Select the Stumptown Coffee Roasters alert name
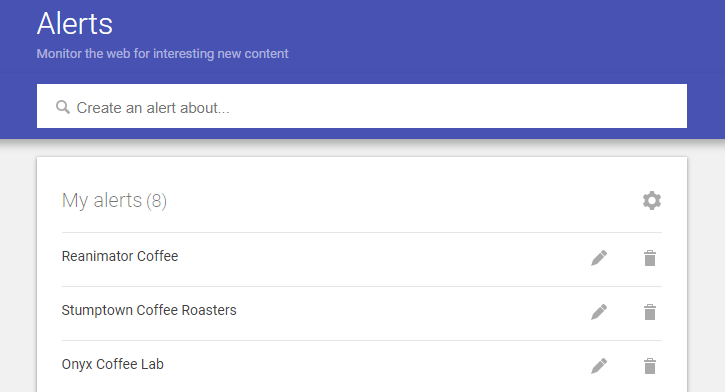725x392 pixels. [149, 310]
